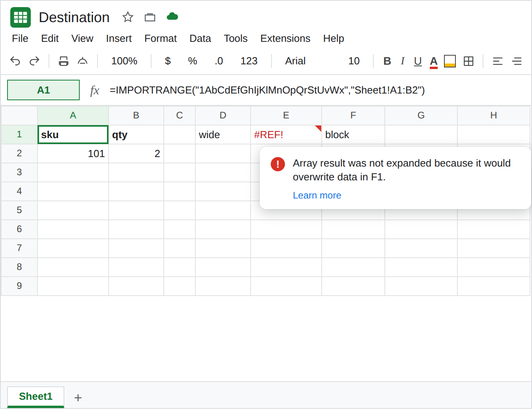Select cell B1 containing qty
Image resolution: width=532 pixels, height=412 pixels.
click(136, 135)
